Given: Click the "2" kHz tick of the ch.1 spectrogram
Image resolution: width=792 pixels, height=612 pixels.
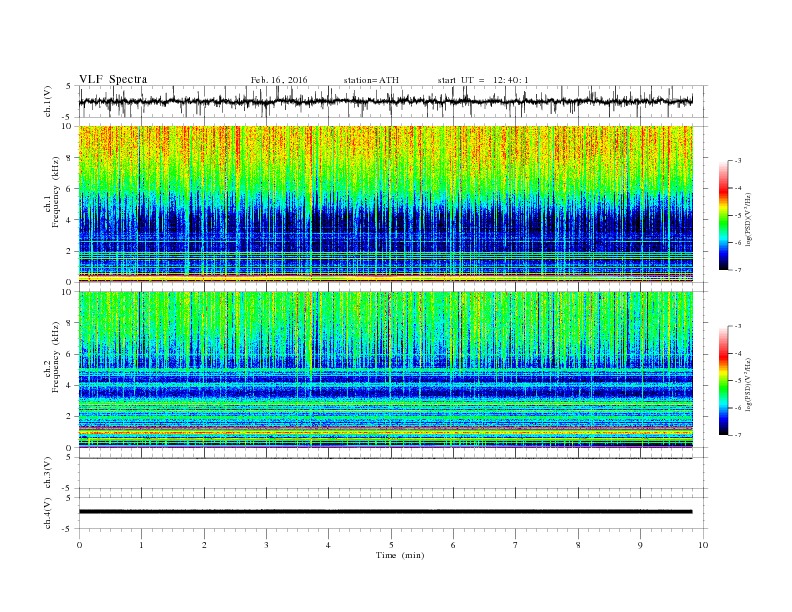Looking at the screenshot, I should point(70,251).
